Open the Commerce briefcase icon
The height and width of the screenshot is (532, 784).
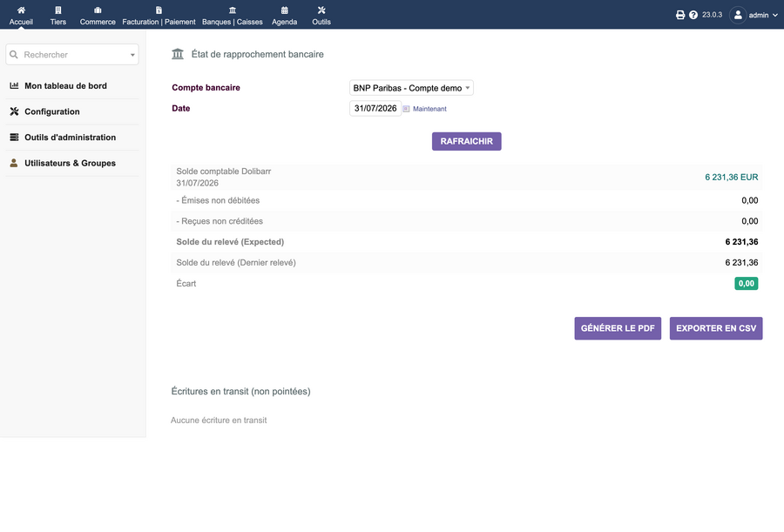98,10
